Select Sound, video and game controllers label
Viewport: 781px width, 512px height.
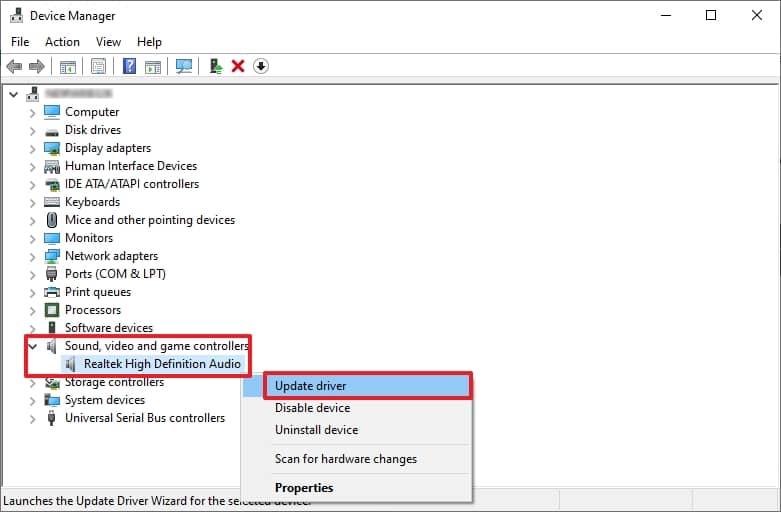click(x=156, y=346)
